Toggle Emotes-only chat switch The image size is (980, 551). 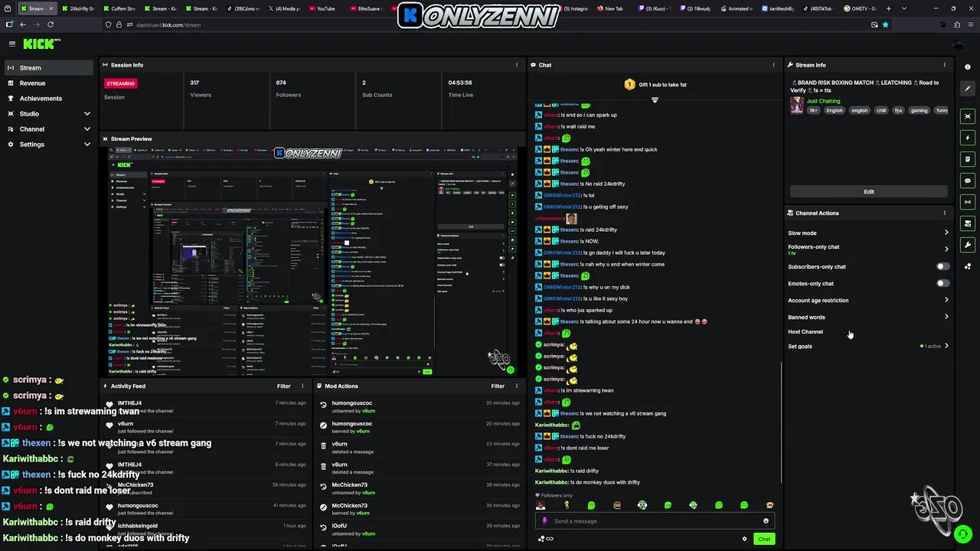point(942,283)
